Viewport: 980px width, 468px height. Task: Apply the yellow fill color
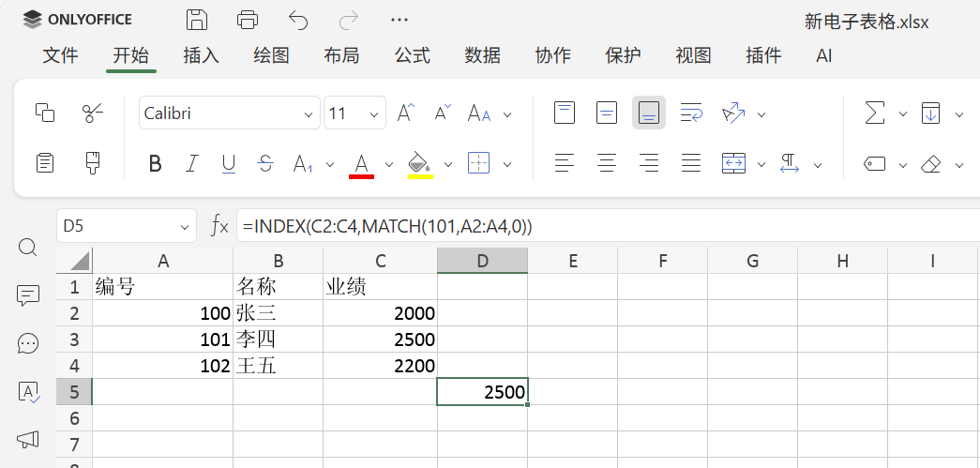(420, 166)
